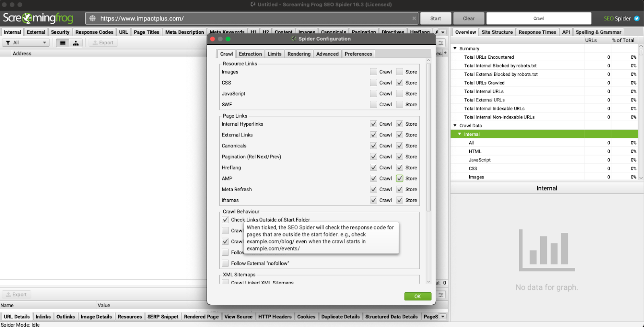This screenshot has width=644, height=327.
Task: Switch to list view icon
Action: pyautogui.click(x=62, y=43)
